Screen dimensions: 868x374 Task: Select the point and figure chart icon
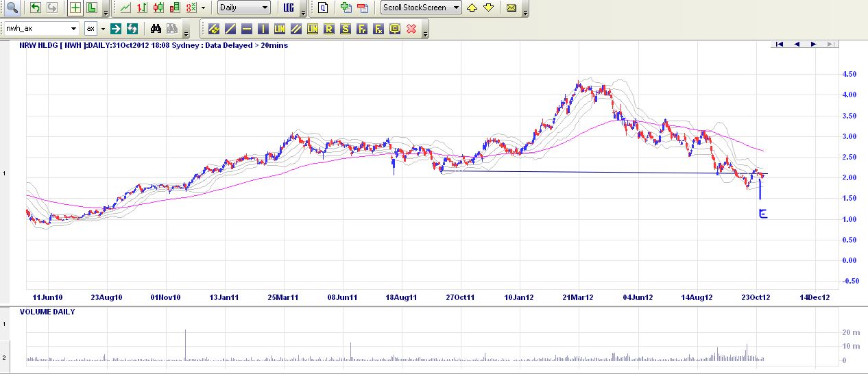coord(191,8)
